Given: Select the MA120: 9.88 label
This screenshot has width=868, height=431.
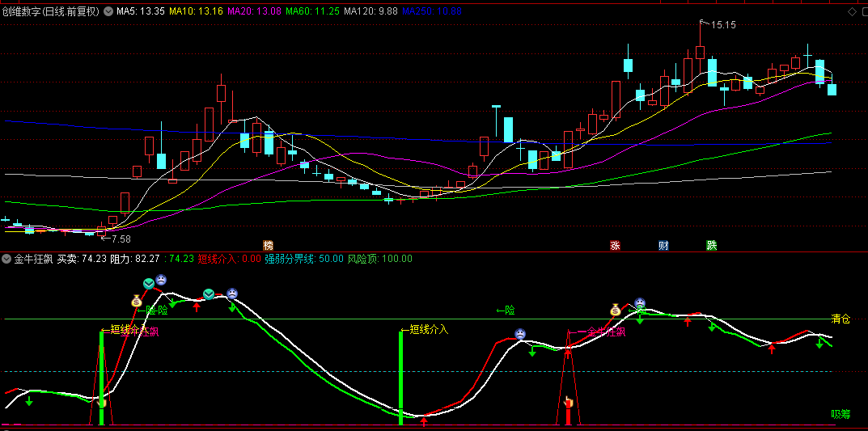Looking at the screenshot, I should tap(370, 11).
